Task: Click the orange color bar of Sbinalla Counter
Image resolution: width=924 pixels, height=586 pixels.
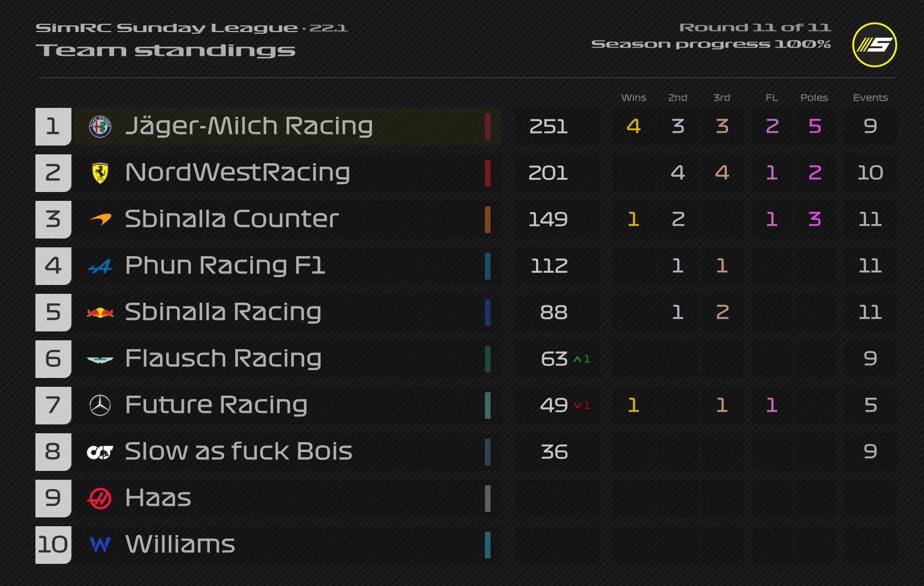Action: (488, 220)
